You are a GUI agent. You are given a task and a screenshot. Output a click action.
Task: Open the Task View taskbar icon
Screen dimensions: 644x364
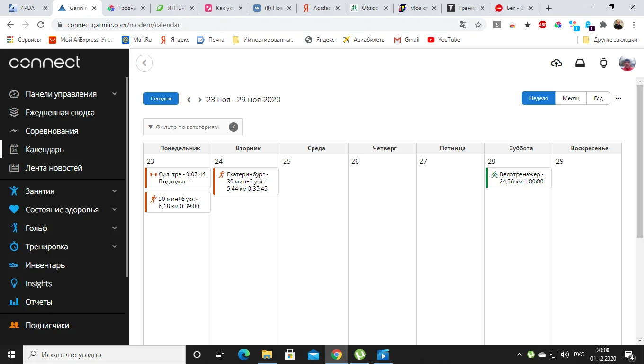(x=220, y=355)
